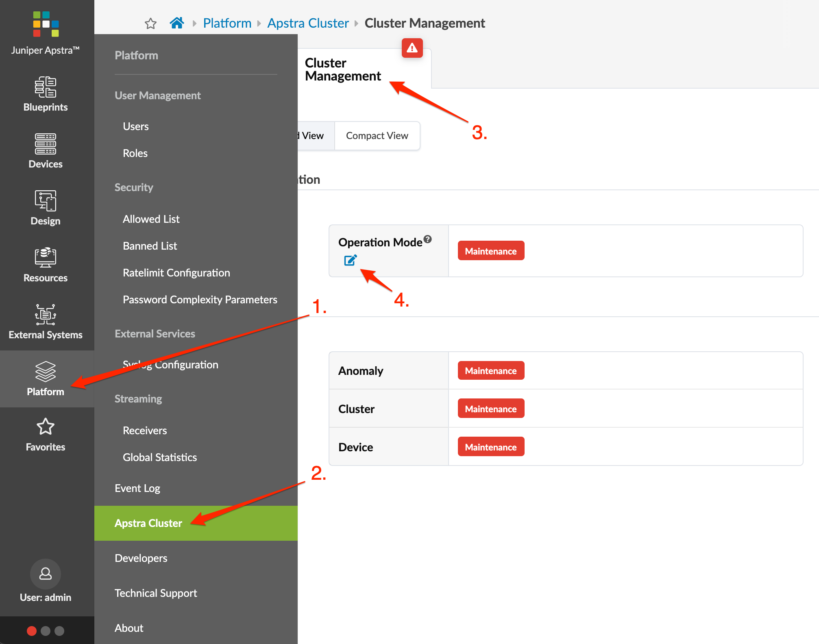Open the Blueprints section from sidebar
This screenshot has height=644, width=819.
pyautogui.click(x=45, y=94)
